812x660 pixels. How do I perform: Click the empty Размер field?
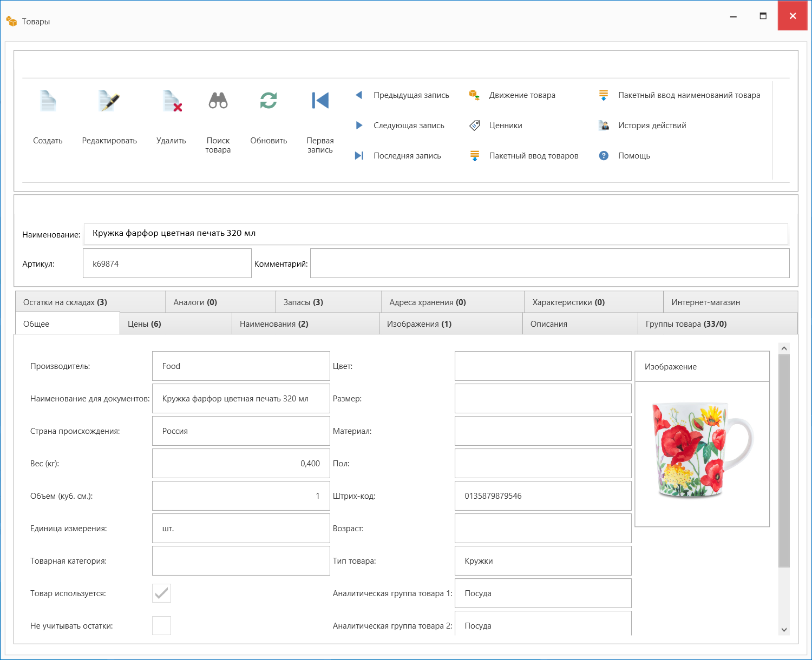pos(543,399)
